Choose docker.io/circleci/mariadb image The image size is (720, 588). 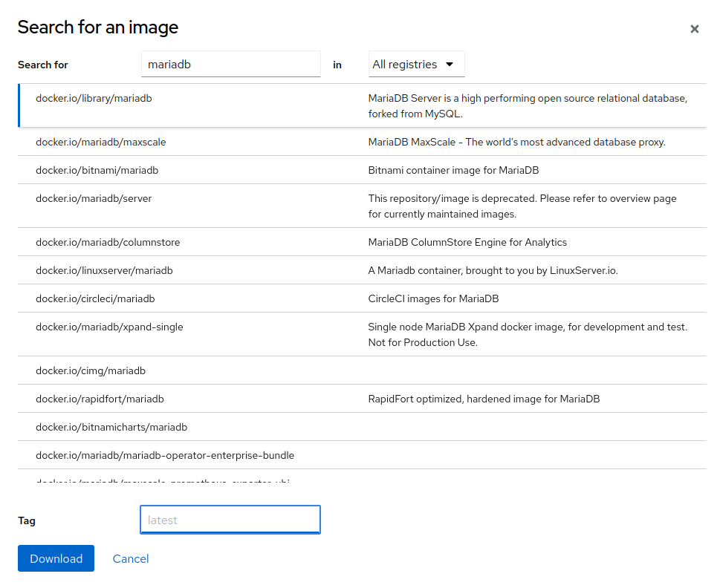click(95, 298)
